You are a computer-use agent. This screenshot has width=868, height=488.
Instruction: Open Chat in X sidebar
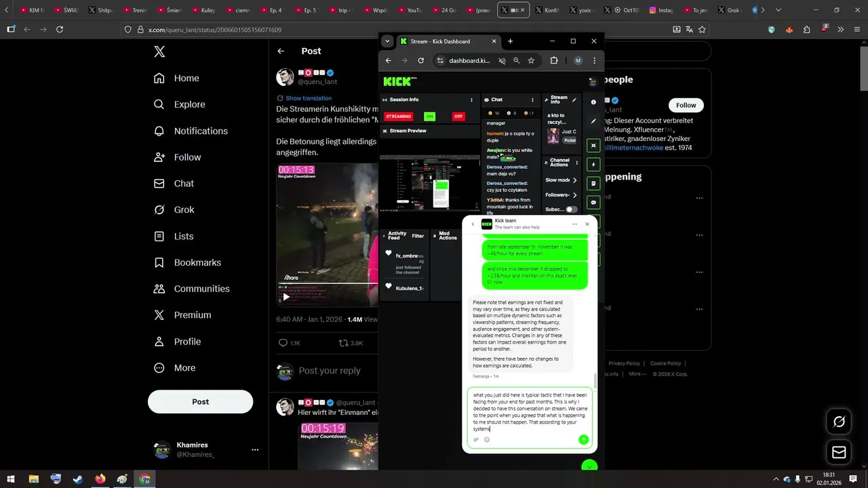click(174, 184)
